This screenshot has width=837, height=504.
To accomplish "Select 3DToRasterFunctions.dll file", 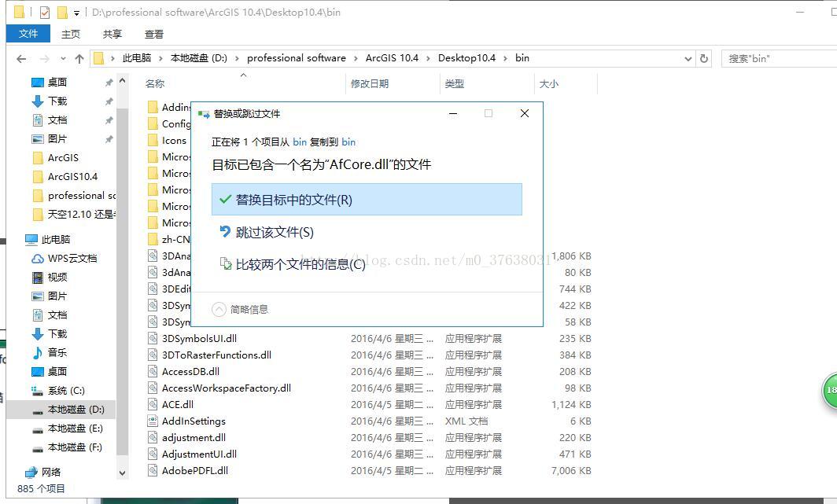I will pyautogui.click(x=216, y=355).
